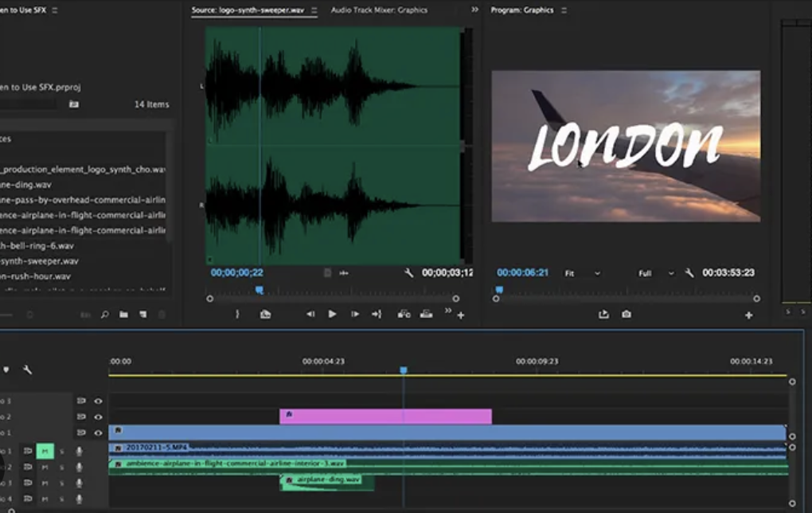Click the Overwrite edit button
Image resolution: width=812 pixels, height=513 pixels.
(x=426, y=314)
